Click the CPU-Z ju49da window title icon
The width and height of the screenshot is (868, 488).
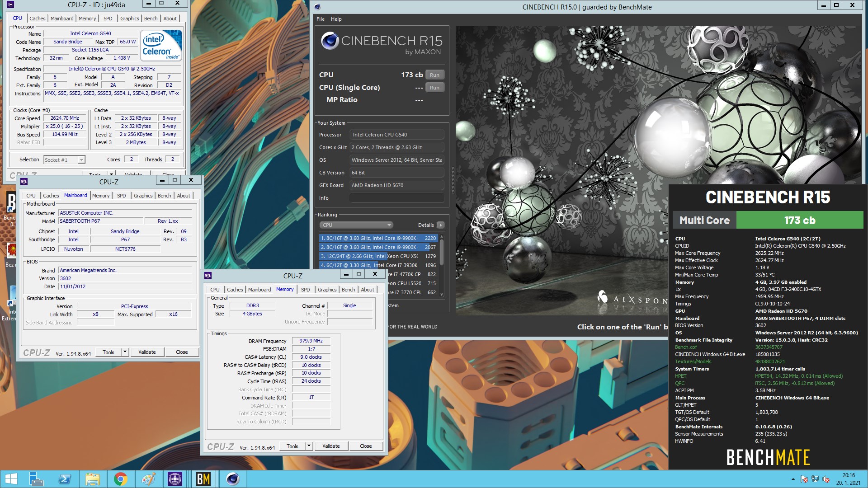pos(10,5)
